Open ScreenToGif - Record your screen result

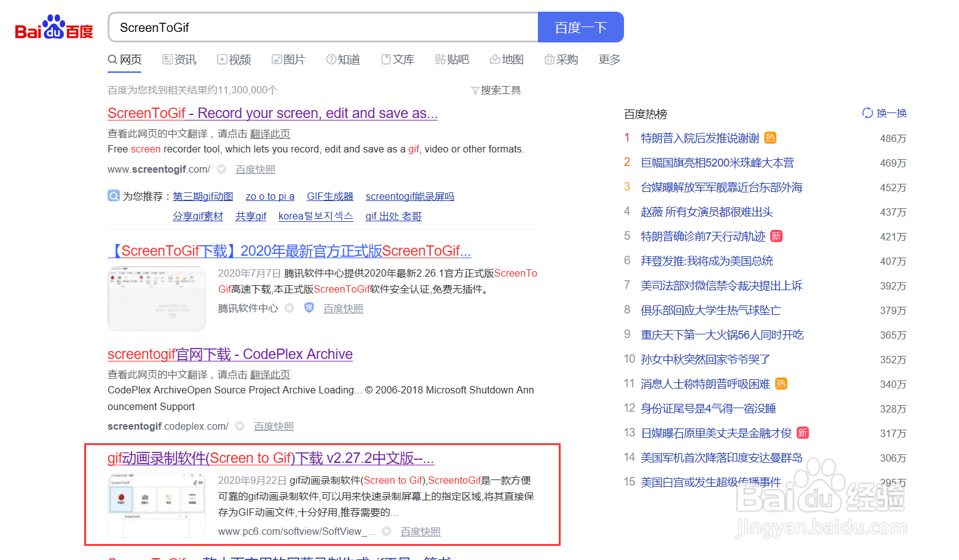point(272,113)
